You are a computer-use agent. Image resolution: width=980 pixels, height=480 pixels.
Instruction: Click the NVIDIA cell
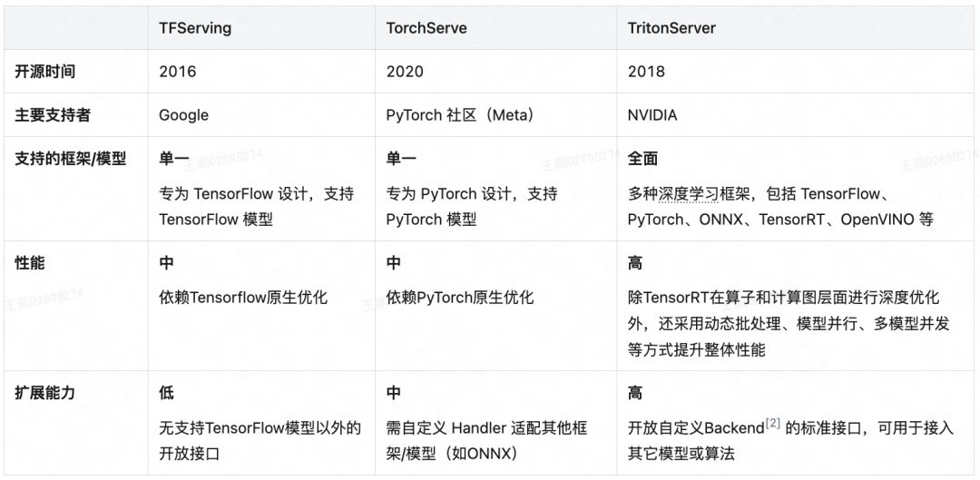(x=652, y=115)
